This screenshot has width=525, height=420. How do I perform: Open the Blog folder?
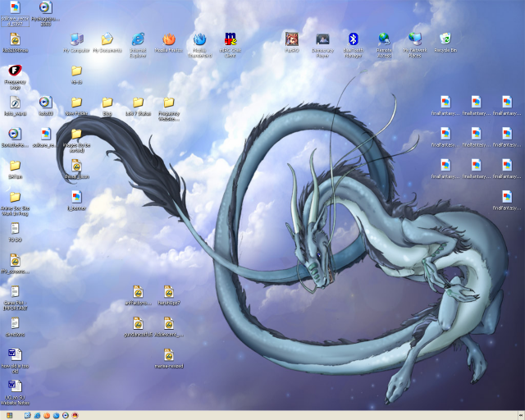(x=107, y=106)
